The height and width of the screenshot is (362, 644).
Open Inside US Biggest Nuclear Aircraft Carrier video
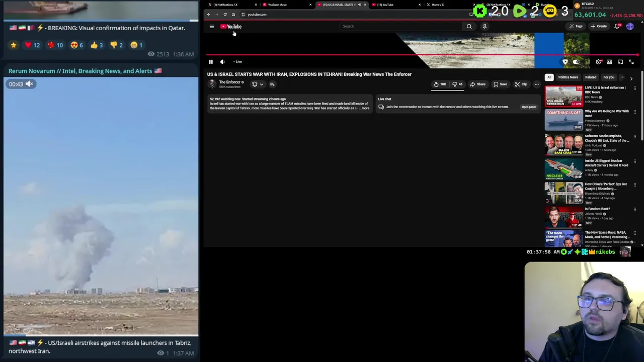(563, 169)
